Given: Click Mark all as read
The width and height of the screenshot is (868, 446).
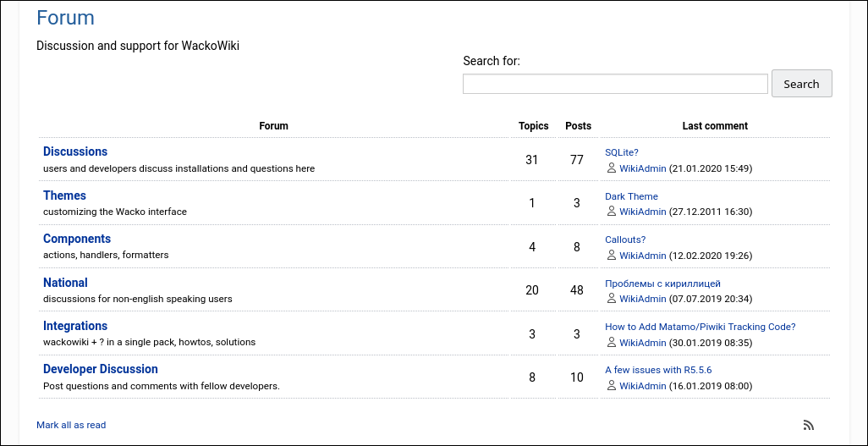Looking at the screenshot, I should coord(71,425).
